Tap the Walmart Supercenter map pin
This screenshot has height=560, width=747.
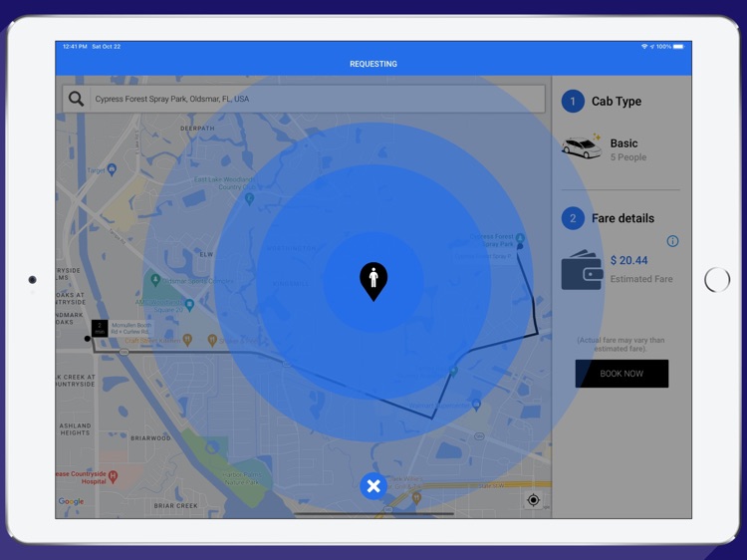point(476,406)
